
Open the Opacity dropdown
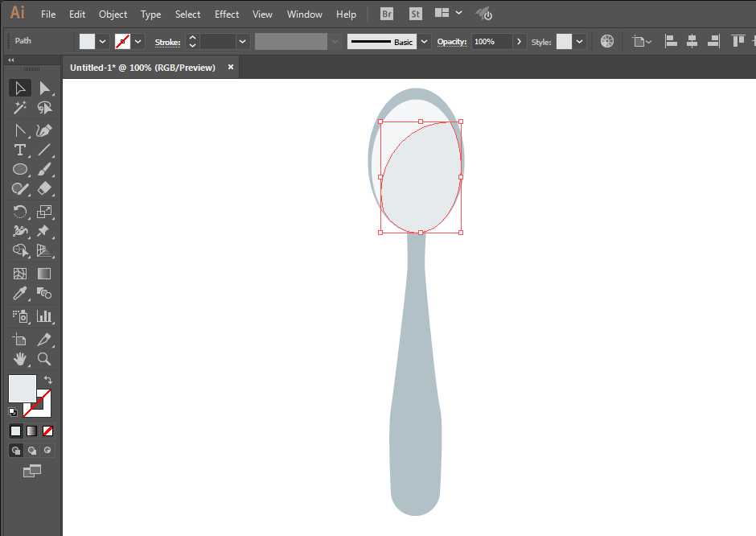(519, 40)
